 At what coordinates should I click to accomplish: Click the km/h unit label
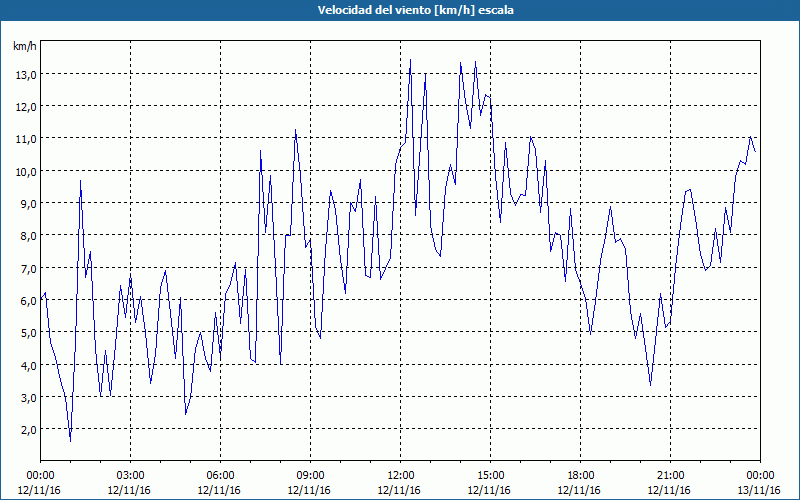coord(25,46)
